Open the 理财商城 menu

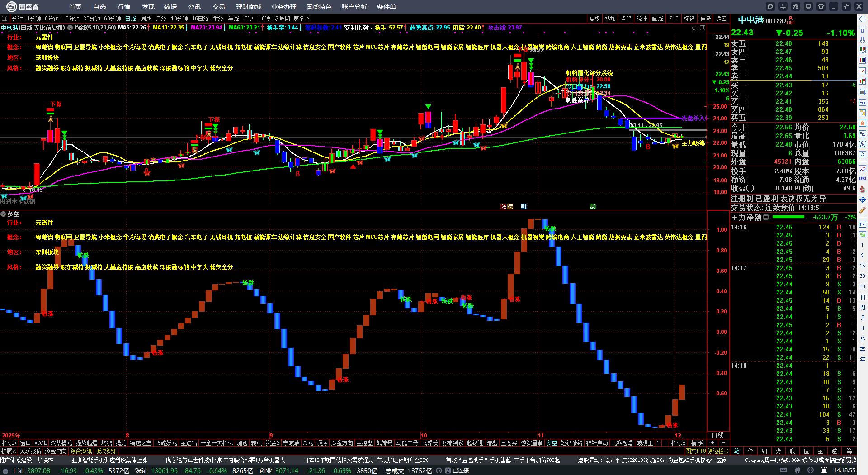pyautogui.click(x=249, y=7)
